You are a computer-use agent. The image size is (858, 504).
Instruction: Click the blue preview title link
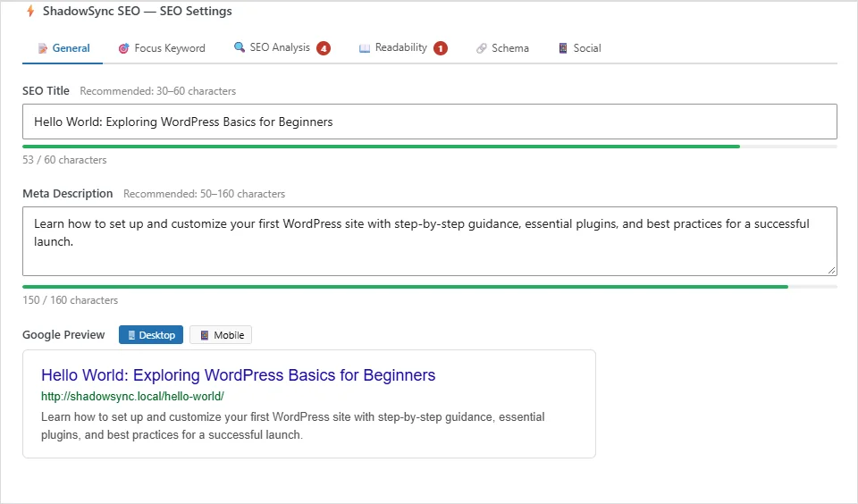click(x=238, y=374)
